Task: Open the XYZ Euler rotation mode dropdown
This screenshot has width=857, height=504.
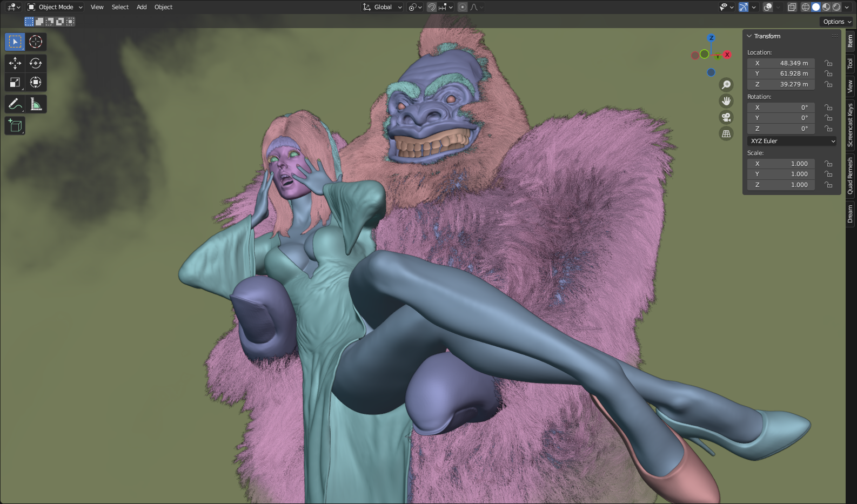Action: pyautogui.click(x=792, y=141)
